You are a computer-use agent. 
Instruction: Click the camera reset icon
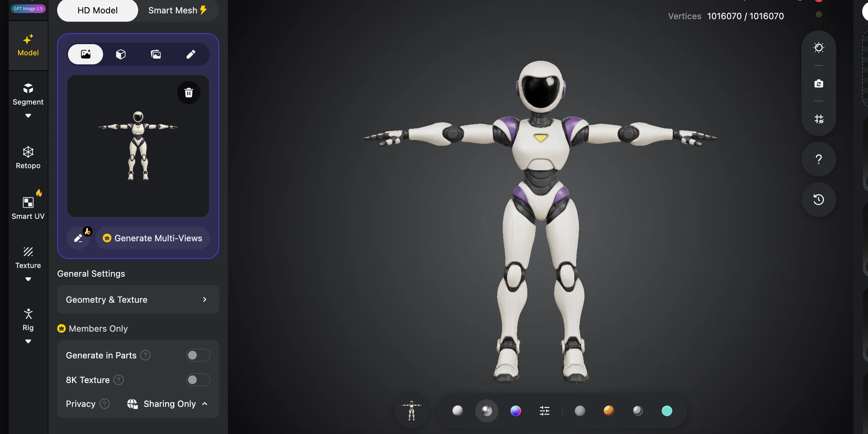click(819, 84)
